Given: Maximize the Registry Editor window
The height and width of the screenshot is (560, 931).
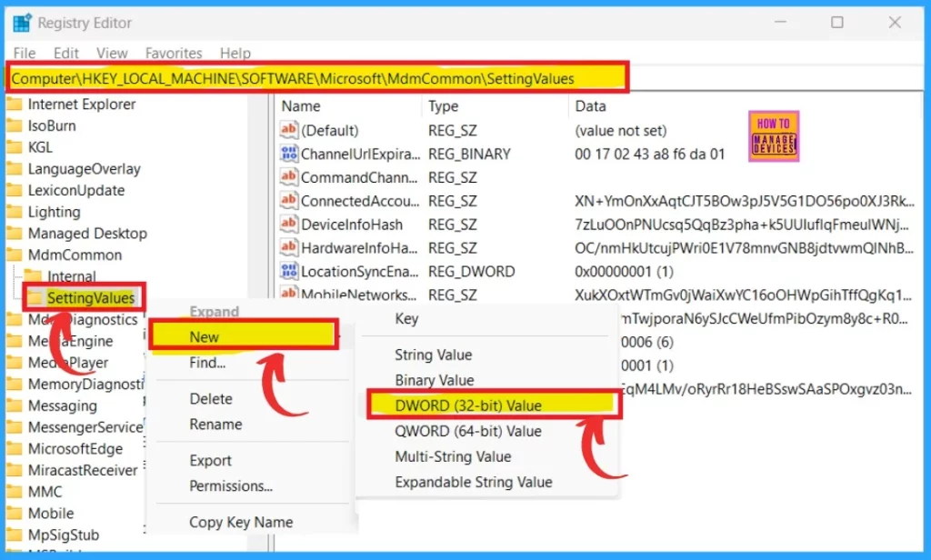Looking at the screenshot, I should coord(837,23).
